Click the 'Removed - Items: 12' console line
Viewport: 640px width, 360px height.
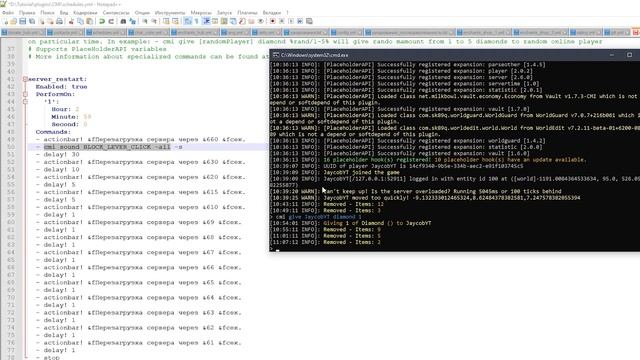[x=327, y=204]
